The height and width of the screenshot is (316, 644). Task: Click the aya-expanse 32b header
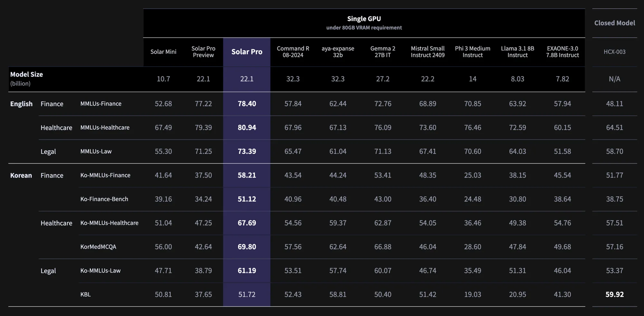pyautogui.click(x=338, y=52)
